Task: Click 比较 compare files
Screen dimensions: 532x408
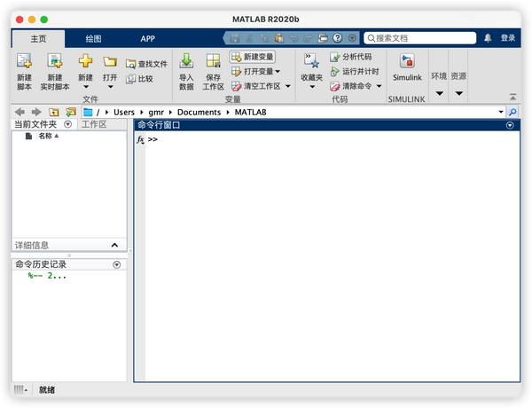Action: pyautogui.click(x=139, y=79)
